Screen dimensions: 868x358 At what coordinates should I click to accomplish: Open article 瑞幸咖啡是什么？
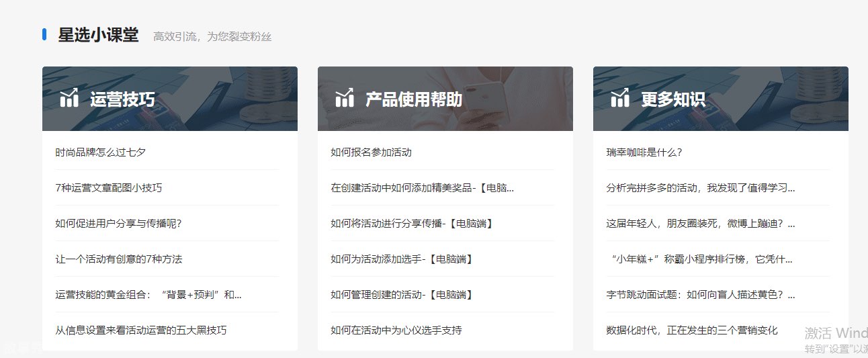pyautogui.click(x=644, y=152)
